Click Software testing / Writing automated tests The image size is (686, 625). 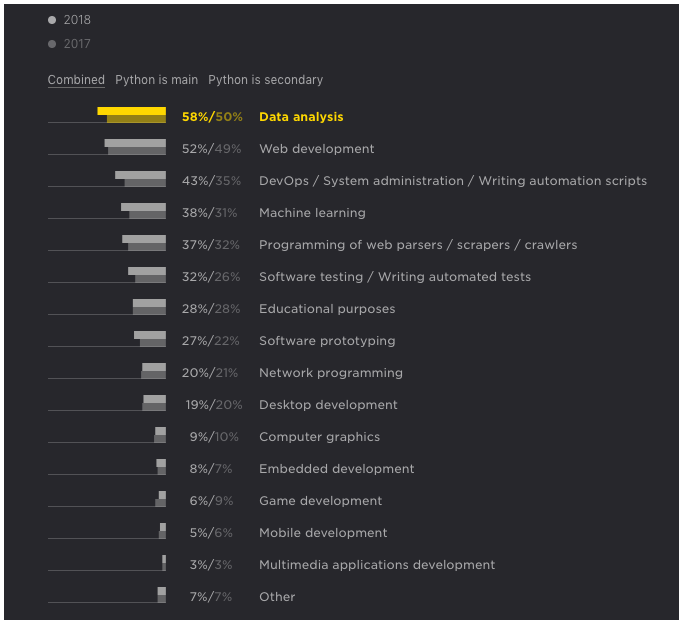point(395,277)
